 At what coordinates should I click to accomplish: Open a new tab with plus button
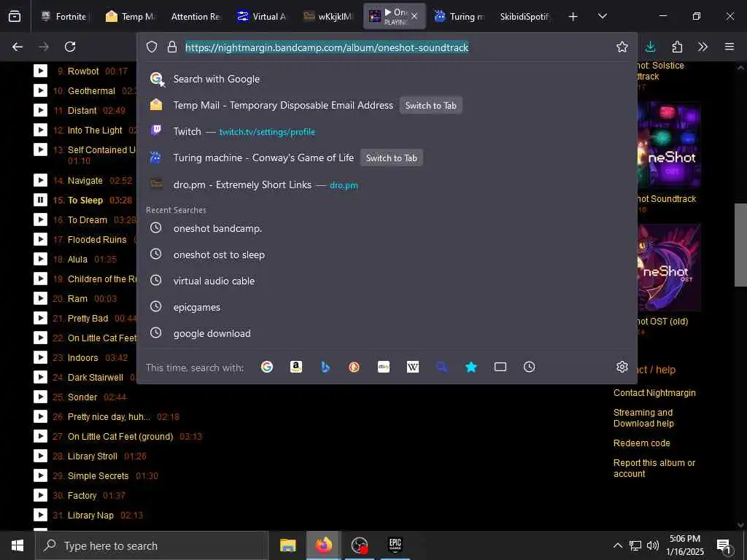tap(573, 17)
